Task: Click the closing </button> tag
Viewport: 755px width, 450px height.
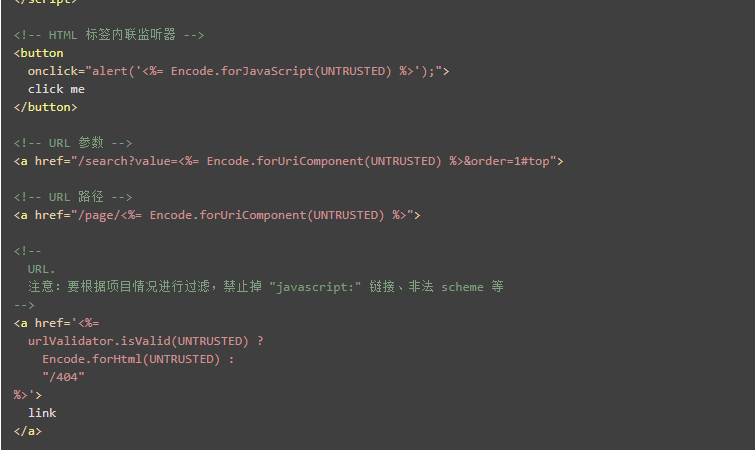Action: (45, 107)
